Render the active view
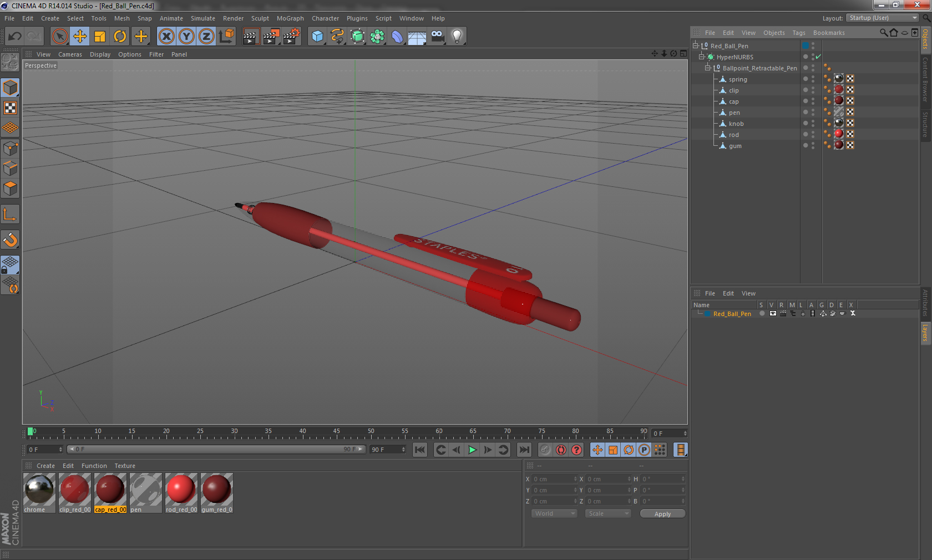The width and height of the screenshot is (932, 560). (251, 37)
